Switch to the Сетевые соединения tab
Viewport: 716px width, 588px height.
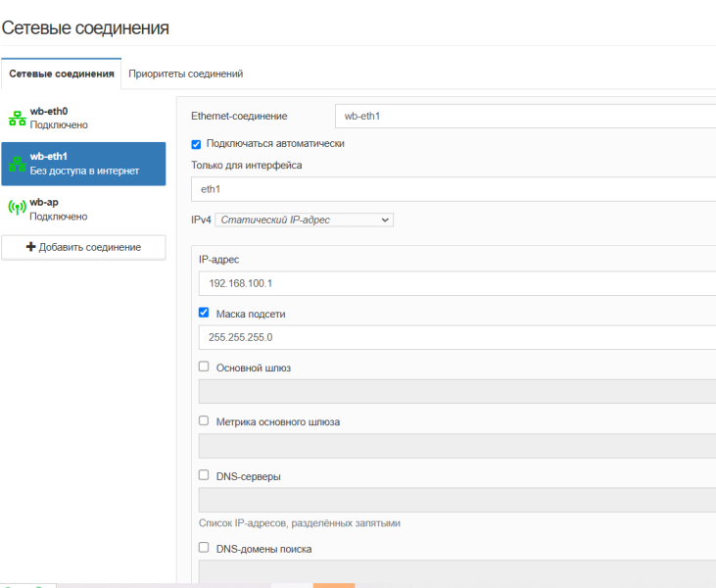pos(61,73)
